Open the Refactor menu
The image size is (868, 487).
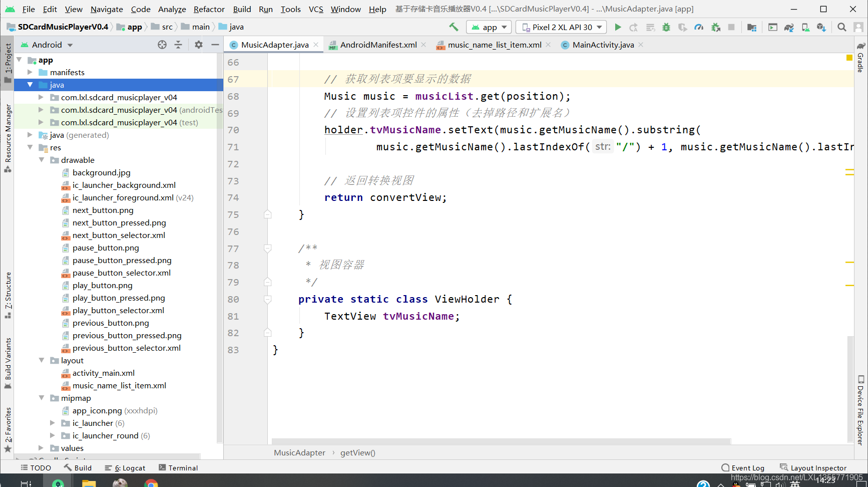[209, 9]
